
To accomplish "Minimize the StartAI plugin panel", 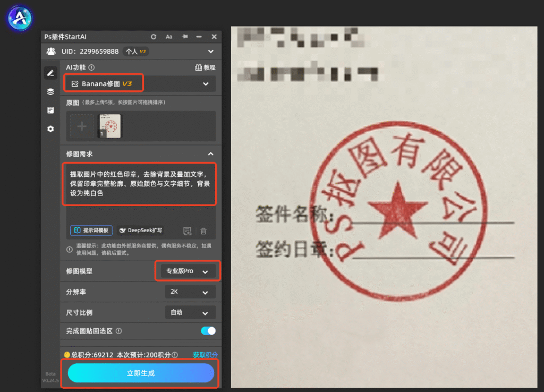I will (199, 37).
